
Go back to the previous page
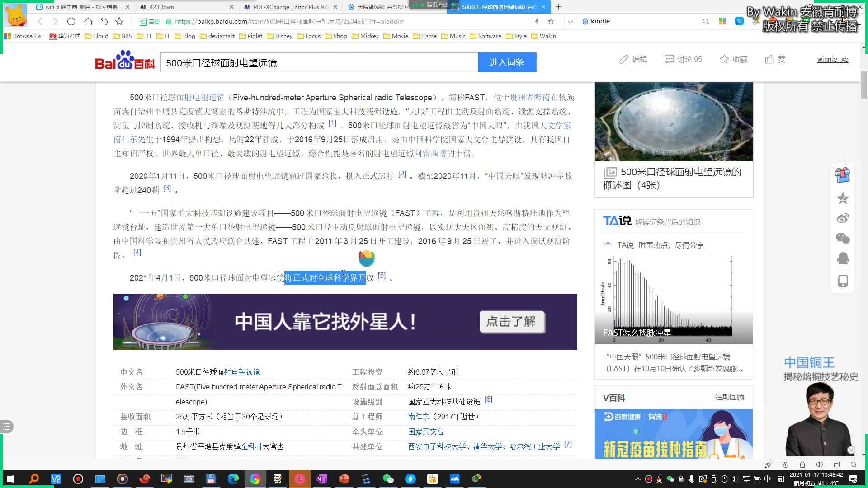pyautogui.click(x=40, y=21)
